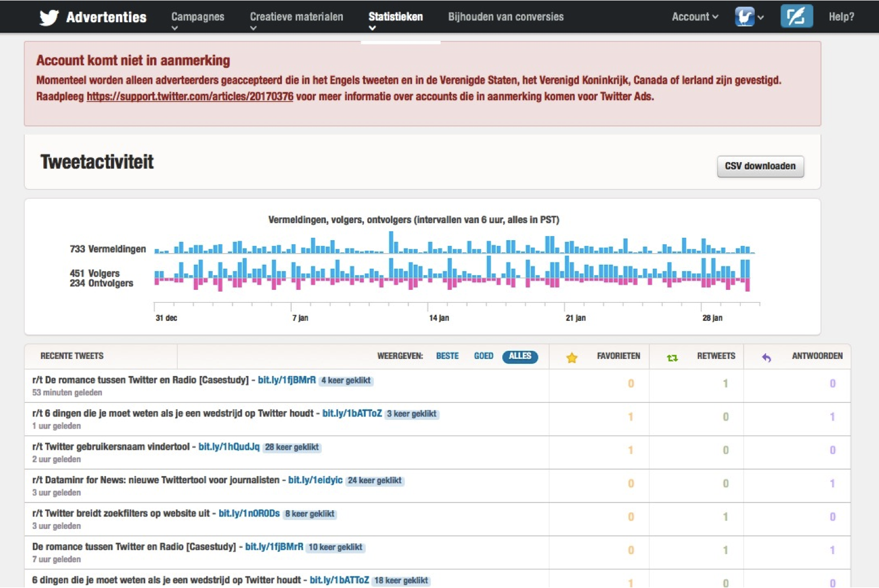Filter tweets by BESTE
Screen dimensions: 879x588
(x=447, y=355)
